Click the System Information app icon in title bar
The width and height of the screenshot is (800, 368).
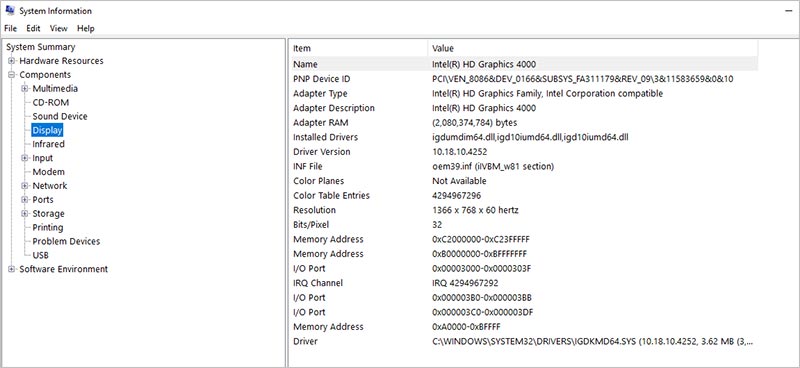[x=10, y=10]
